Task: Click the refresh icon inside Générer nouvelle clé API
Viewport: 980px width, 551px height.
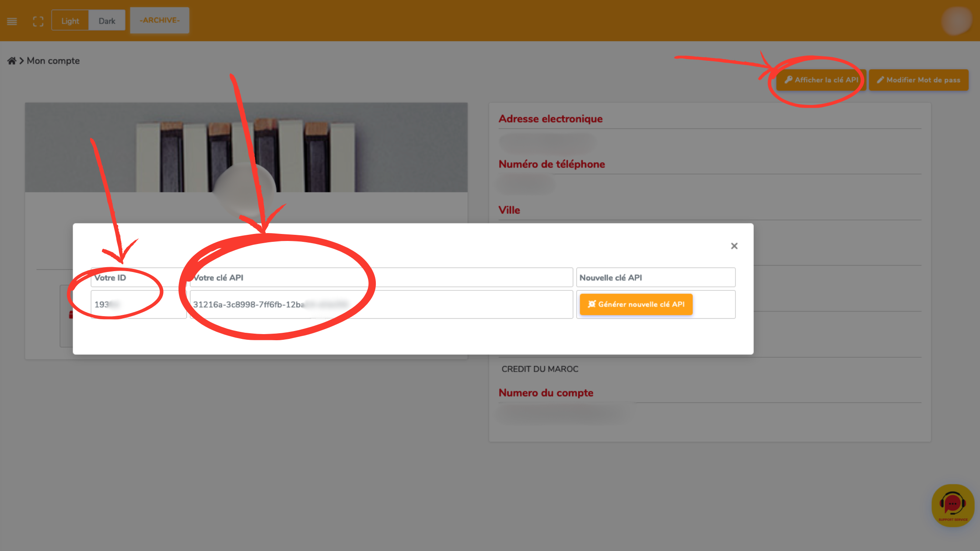Action: point(592,304)
